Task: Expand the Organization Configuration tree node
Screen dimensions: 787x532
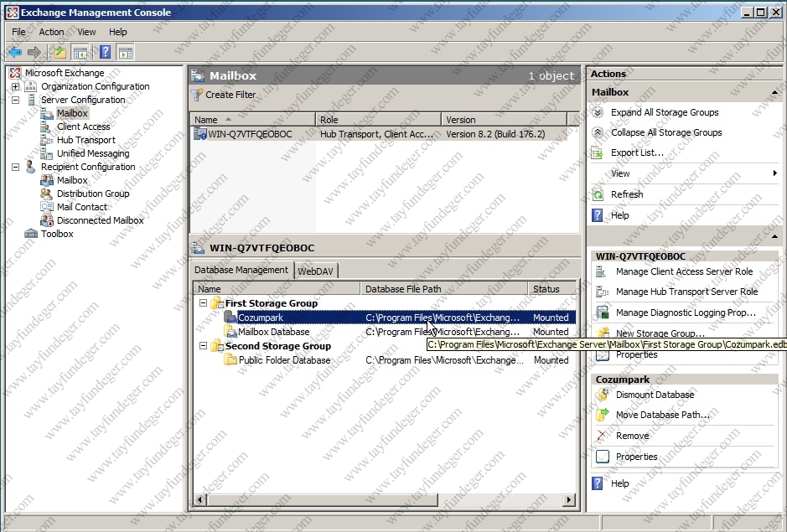Action: [x=16, y=86]
